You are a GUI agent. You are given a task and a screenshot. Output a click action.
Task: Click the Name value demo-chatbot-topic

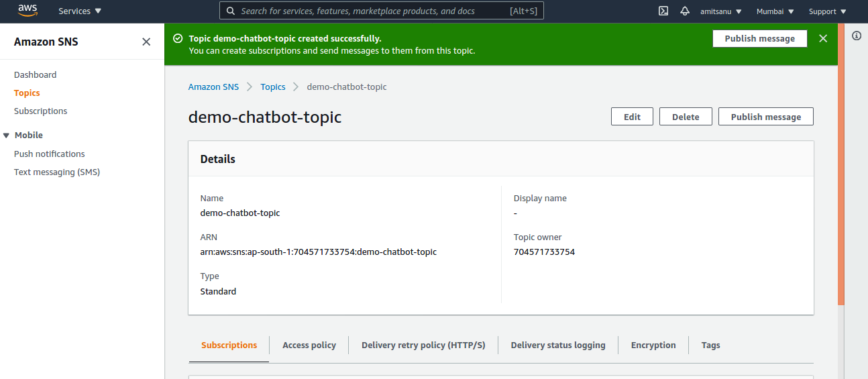point(240,213)
